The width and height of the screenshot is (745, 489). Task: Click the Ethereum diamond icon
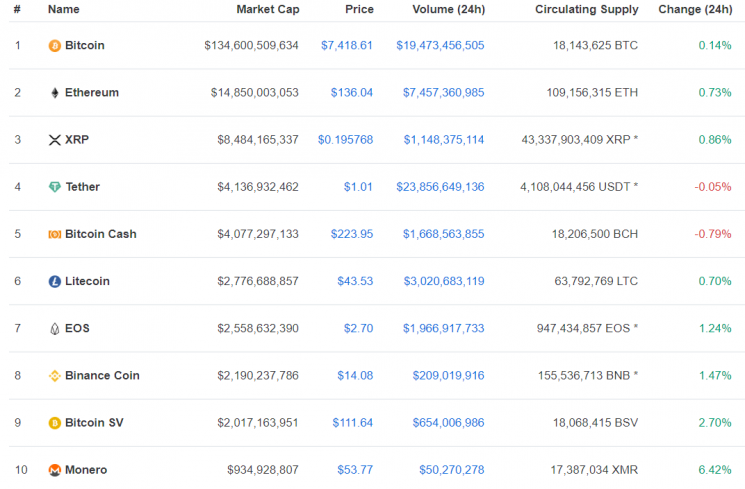pyautogui.click(x=55, y=93)
